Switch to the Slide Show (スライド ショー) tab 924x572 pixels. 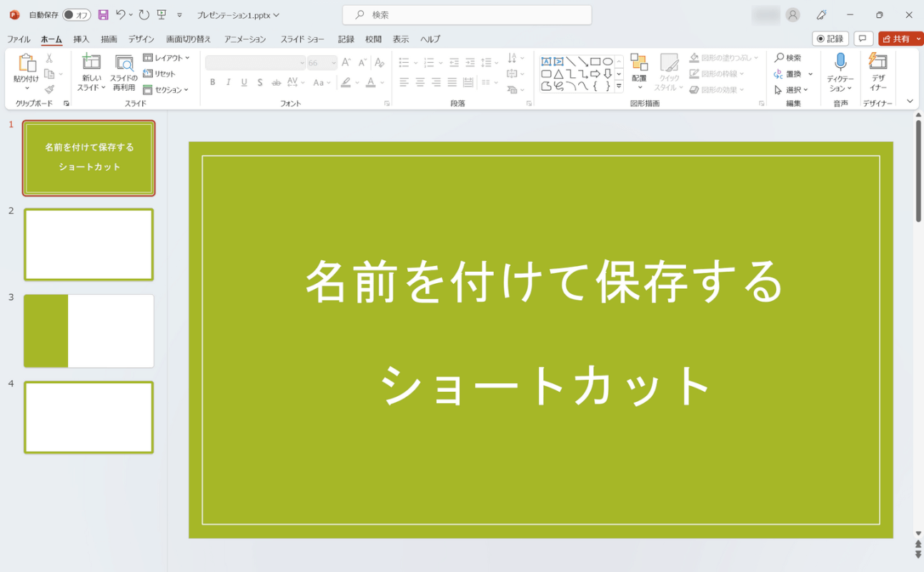click(302, 39)
